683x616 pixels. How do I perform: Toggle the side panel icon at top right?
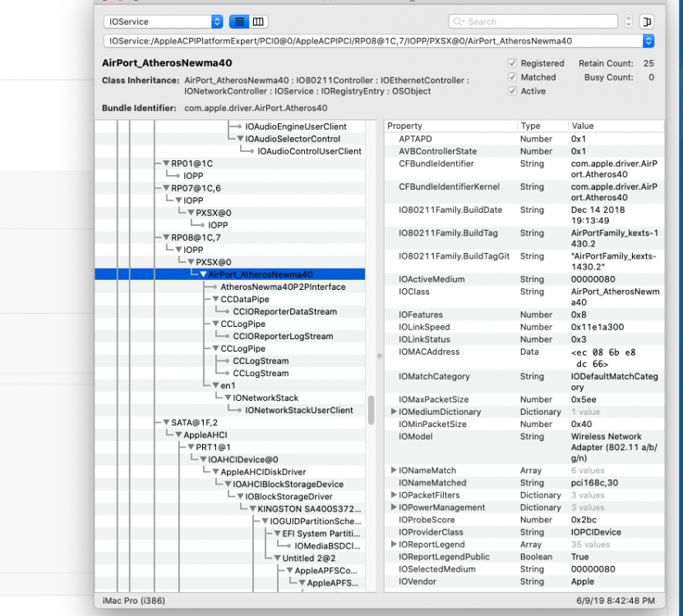coord(647,22)
